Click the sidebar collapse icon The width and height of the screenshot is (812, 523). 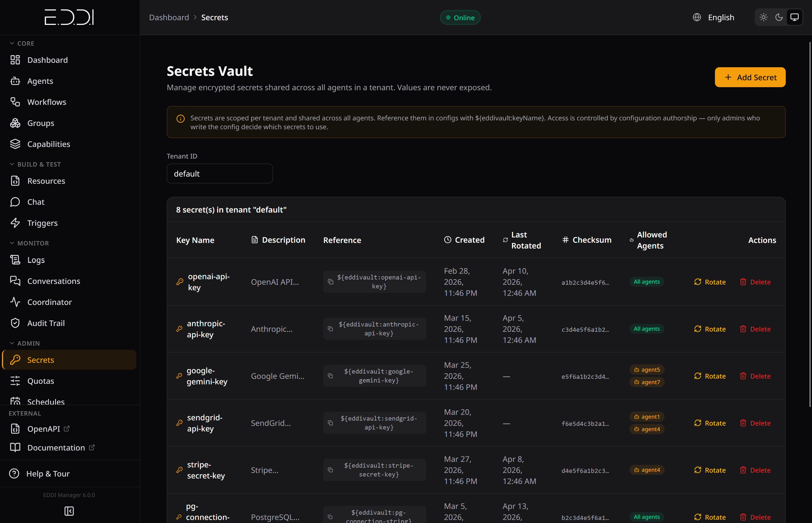69,511
